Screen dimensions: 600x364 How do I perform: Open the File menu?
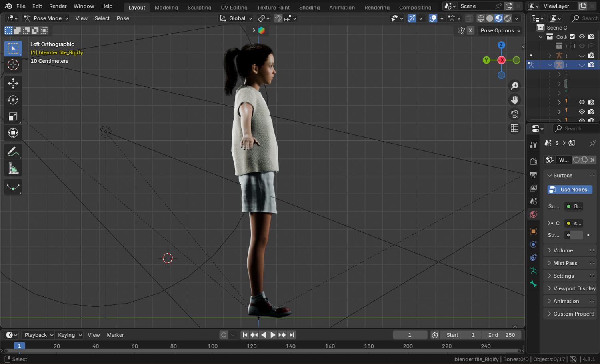pyautogui.click(x=21, y=6)
